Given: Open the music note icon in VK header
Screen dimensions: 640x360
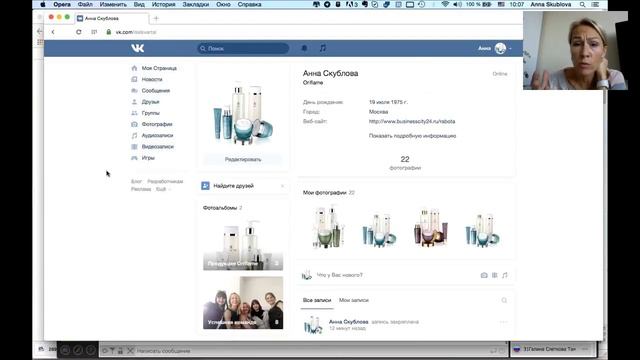Looking at the screenshot, I should tap(322, 48).
